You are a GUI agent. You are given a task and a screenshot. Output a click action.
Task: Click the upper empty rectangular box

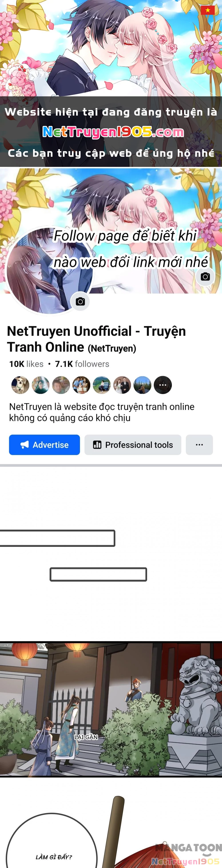click(x=57, y=538)
